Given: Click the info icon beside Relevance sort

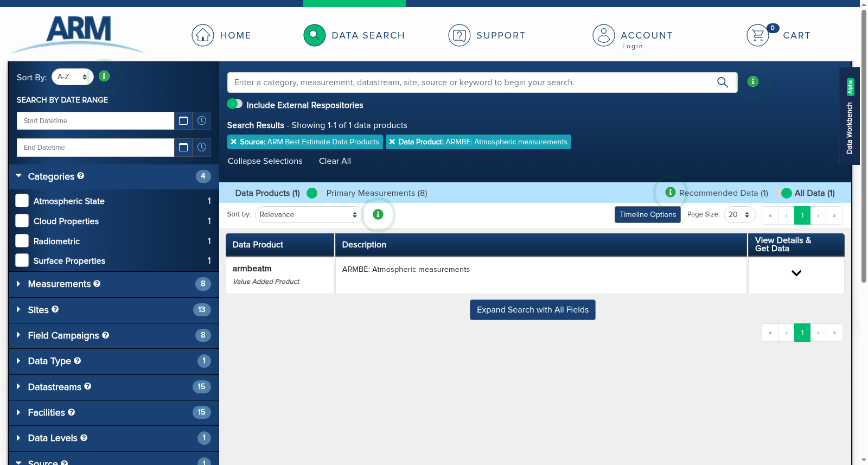Looking at the screenshot, I should (x=378, y=214).
